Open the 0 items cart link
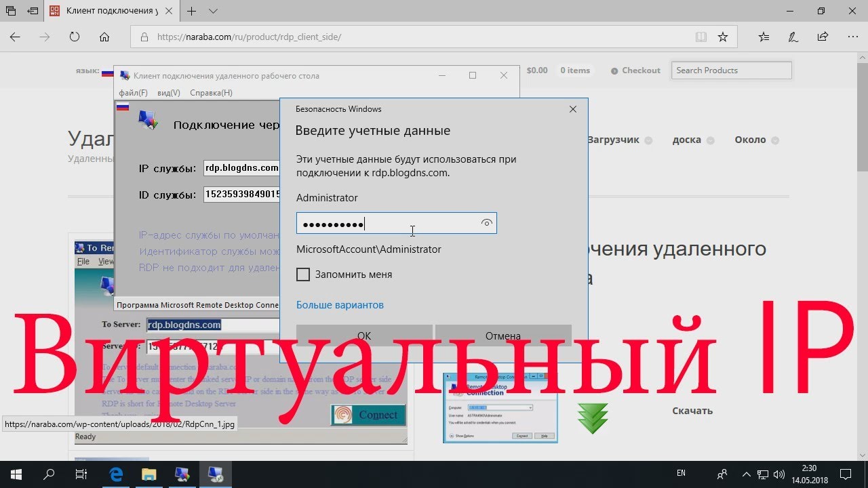868x488 pixels. 575,70
